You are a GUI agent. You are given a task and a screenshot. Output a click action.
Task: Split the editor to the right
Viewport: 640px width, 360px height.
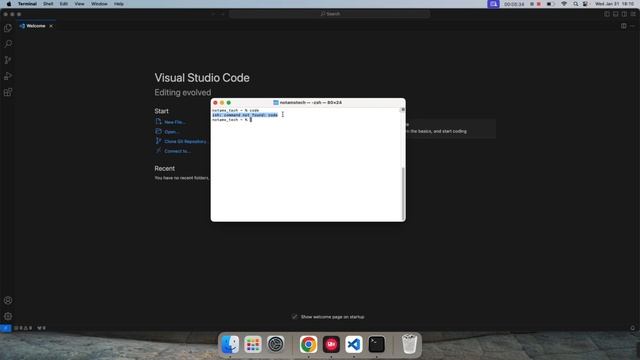click(x=624, y=26)
